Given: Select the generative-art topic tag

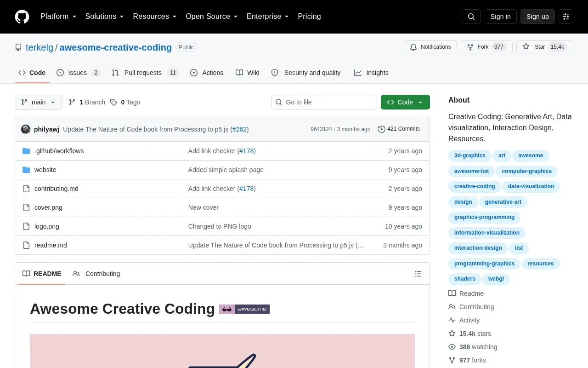Looking at the screenshot, I should click(503, 202).
